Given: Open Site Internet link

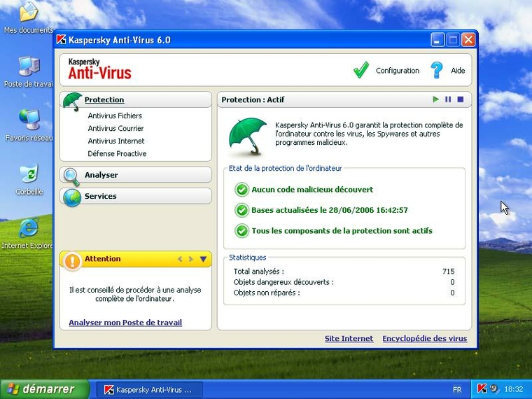Looking at the screenshot, I should point(349,338).
